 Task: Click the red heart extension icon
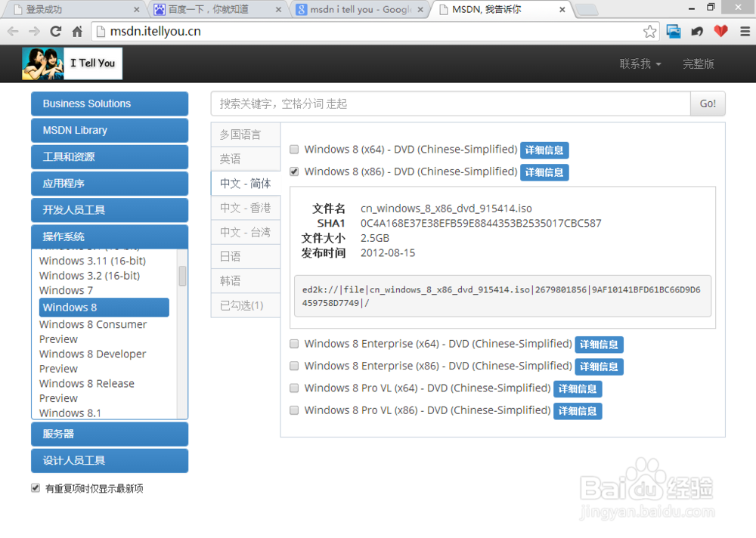720,31
